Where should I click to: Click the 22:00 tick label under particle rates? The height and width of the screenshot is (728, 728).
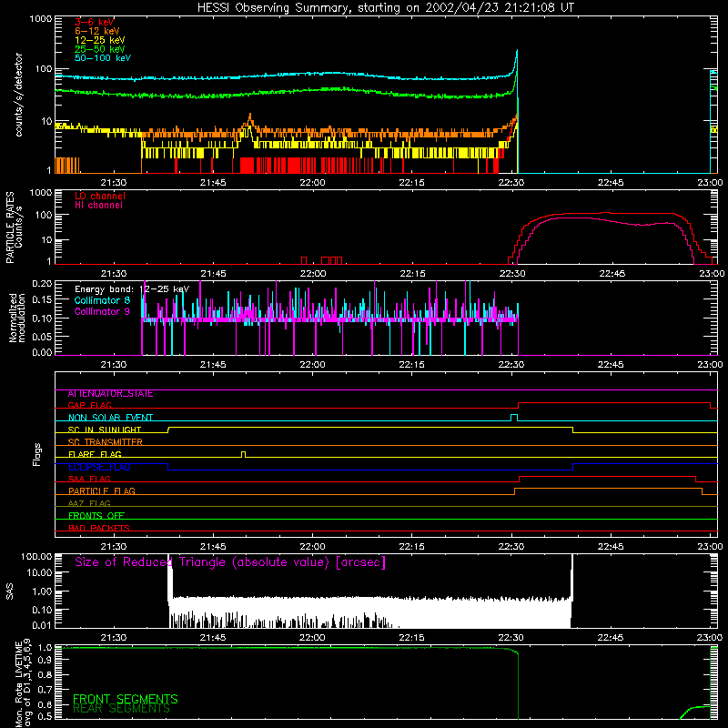tap(312, 274)
